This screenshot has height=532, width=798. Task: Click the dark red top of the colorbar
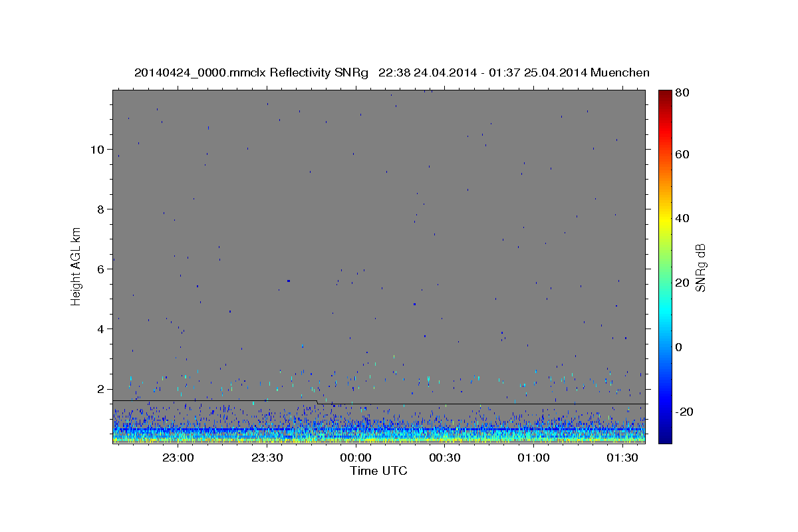coord(665,94)
